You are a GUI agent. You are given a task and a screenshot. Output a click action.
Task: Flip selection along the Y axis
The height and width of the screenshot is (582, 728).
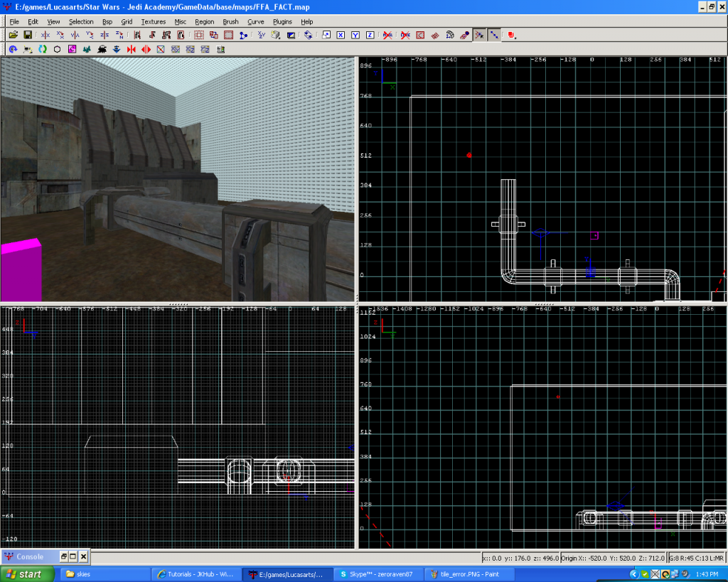tap(75, 35)
